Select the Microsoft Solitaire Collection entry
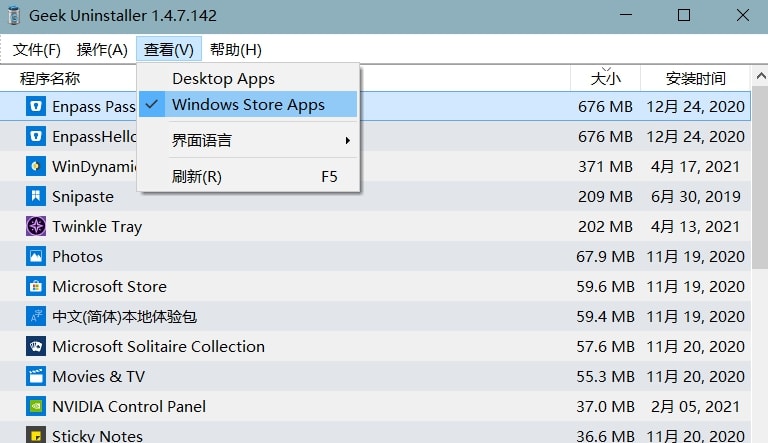Screen dimensions: 768x443 pyautogui.click(x=158, y=346)
